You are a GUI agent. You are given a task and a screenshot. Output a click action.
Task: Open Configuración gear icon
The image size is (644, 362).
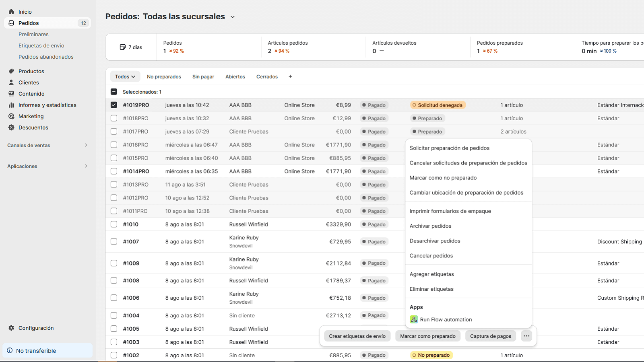11,328
